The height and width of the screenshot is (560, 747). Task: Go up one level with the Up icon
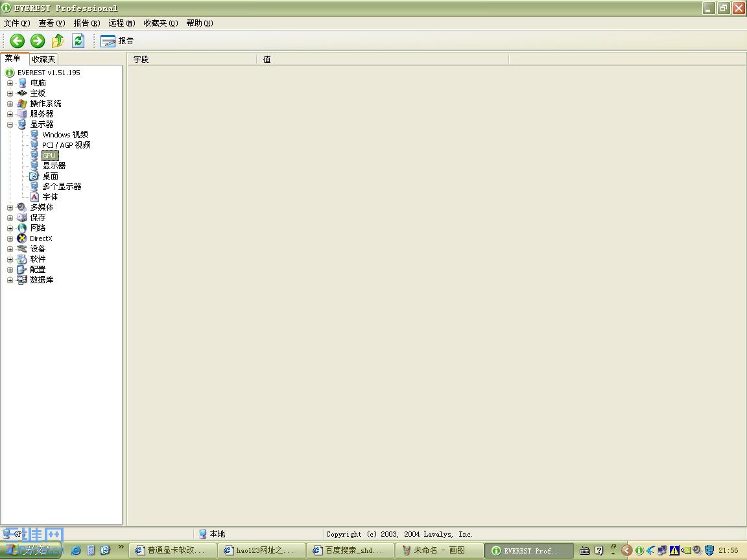coord(58,41)
